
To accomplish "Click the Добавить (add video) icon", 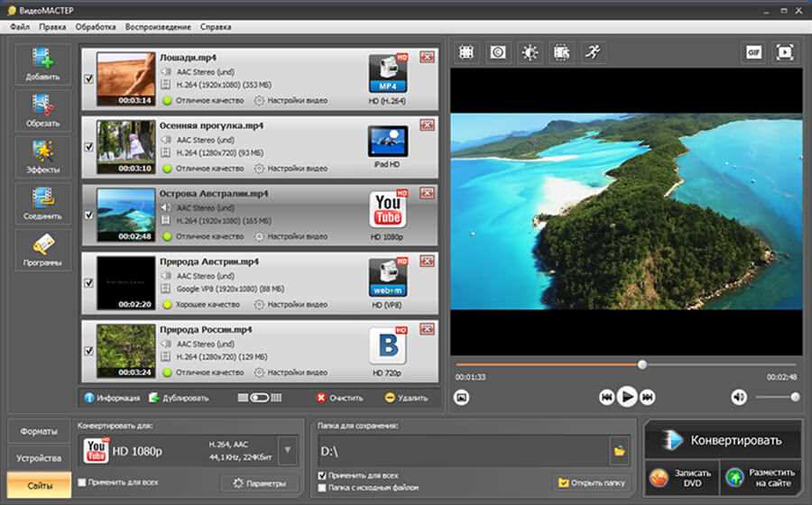I will (x=42, y=64).
